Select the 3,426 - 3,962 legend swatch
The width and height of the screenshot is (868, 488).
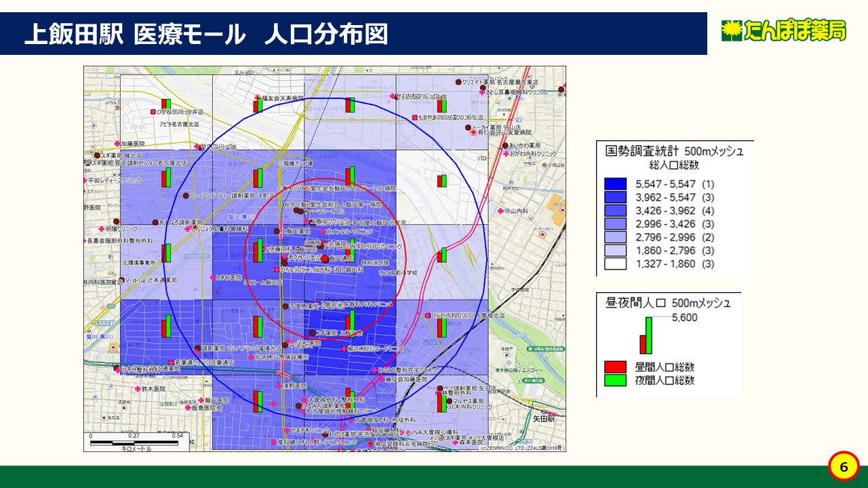tap(615, 211)
